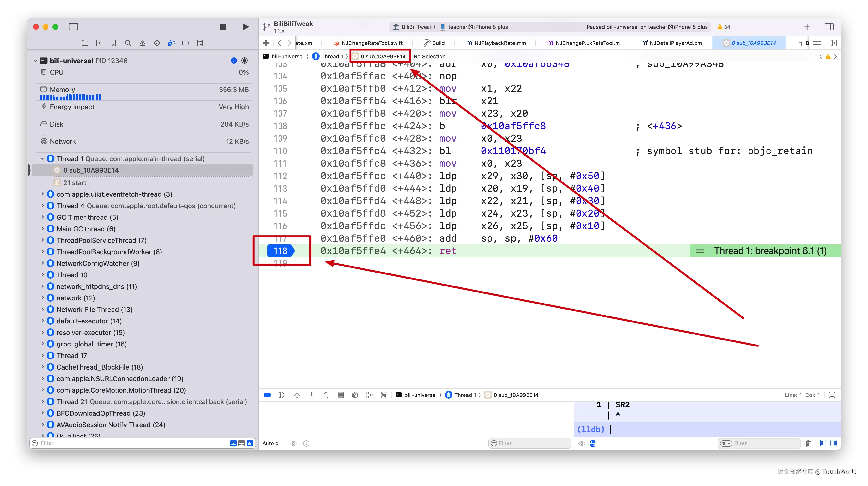Viewport: 868px width, 486px height.
Task: Click the Step Over debug button
Action: tap(297, 395)
